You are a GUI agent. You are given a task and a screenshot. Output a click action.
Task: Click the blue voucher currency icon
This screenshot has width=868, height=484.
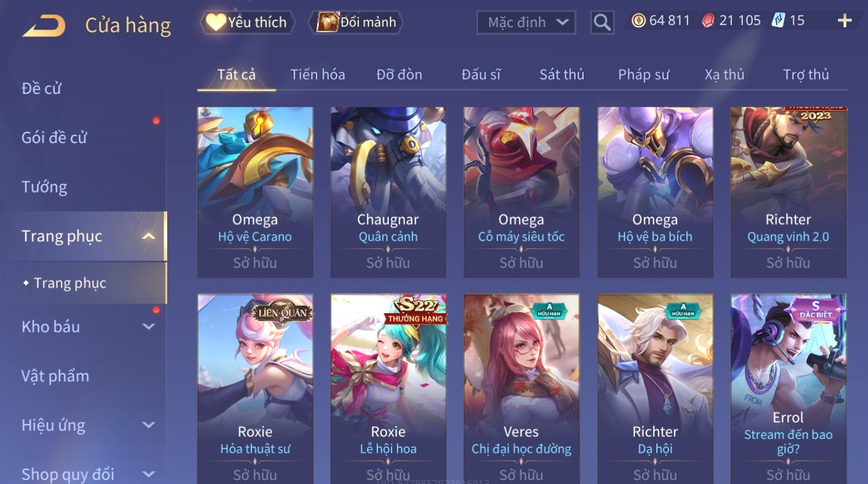(x=779, y=21)
